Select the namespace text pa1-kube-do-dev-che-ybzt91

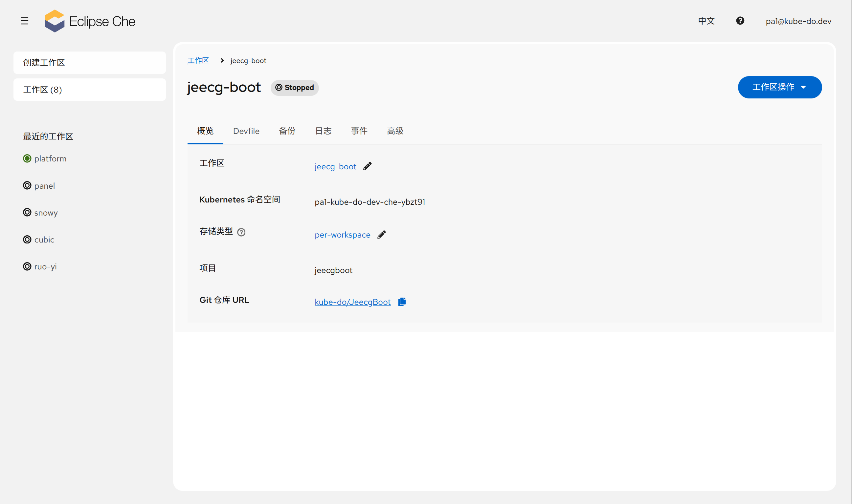pyautogui.click(x=370, y=202)
